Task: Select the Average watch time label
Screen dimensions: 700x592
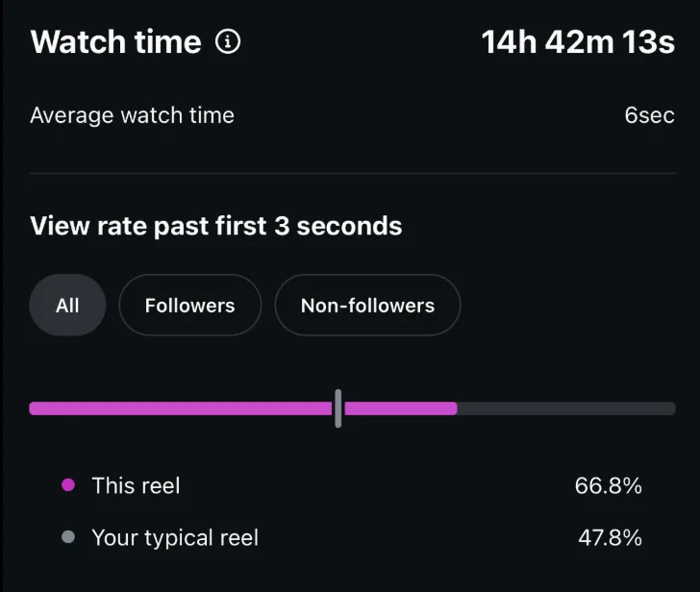Action: pos(132,116)
